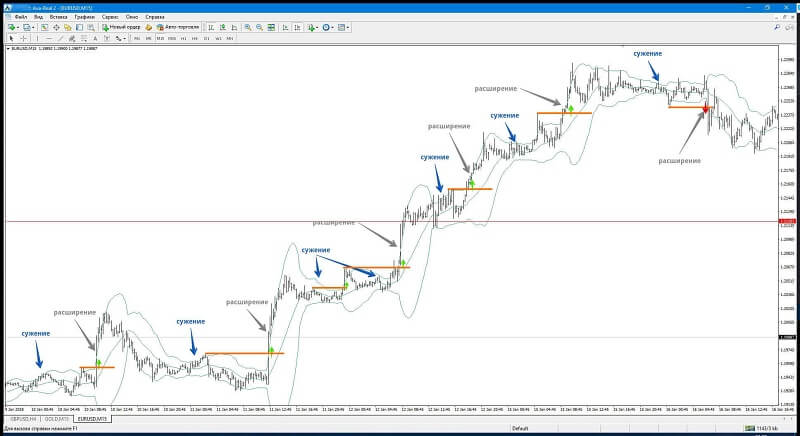
Task: Open the New Order dialog
Action: click(121, 27)
